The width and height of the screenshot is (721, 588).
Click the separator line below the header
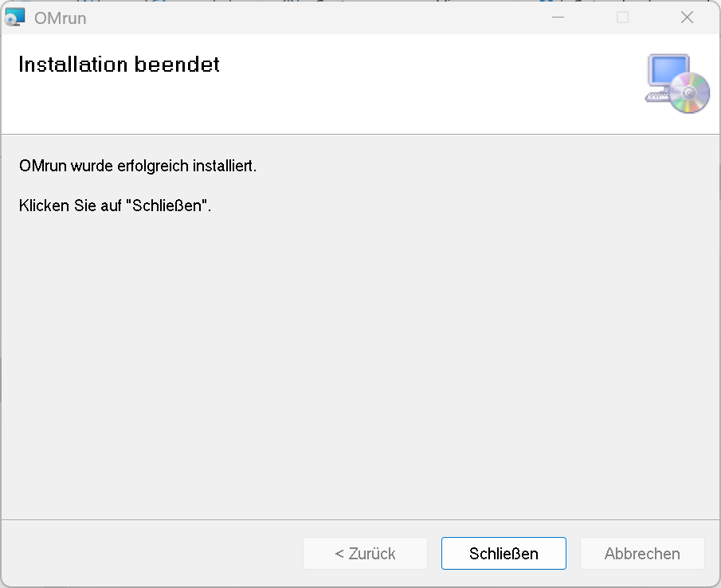(x=359, y=131)
